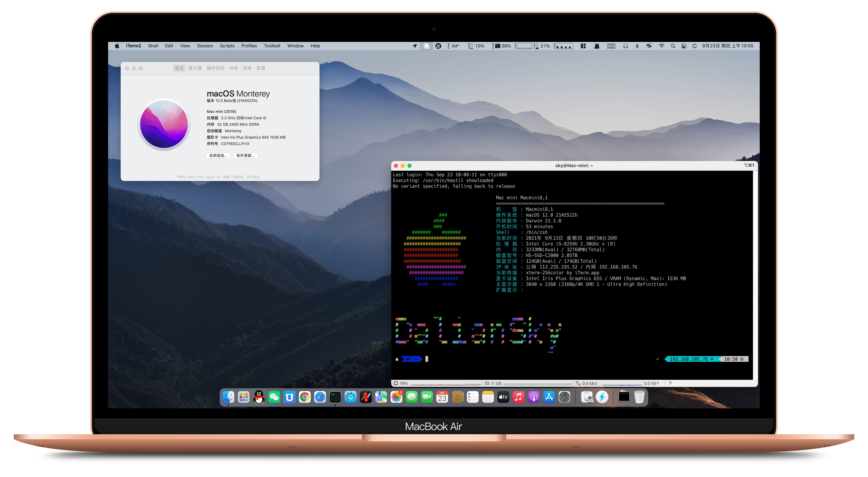This screenshot has height=477, width=868.
Task: Open Control Center in menu bar
Action: 684,46
